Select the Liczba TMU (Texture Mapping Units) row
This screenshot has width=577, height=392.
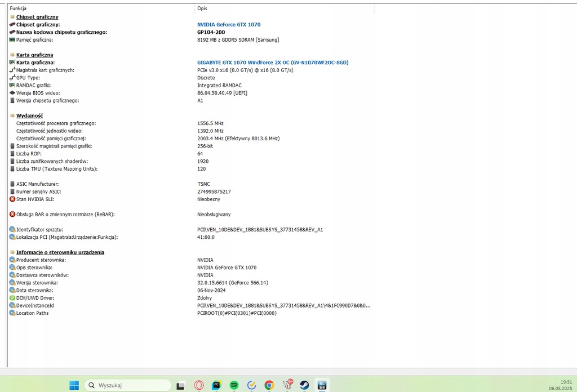[57, 169]
